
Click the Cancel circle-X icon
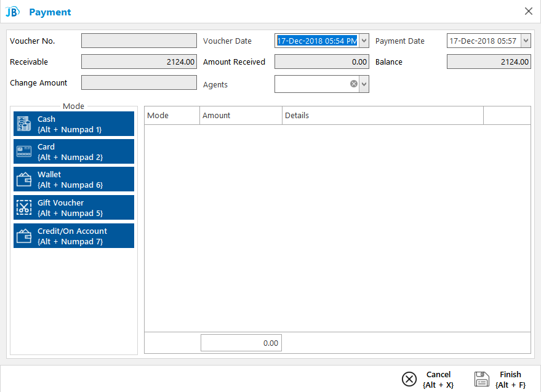tap(409, 379)
